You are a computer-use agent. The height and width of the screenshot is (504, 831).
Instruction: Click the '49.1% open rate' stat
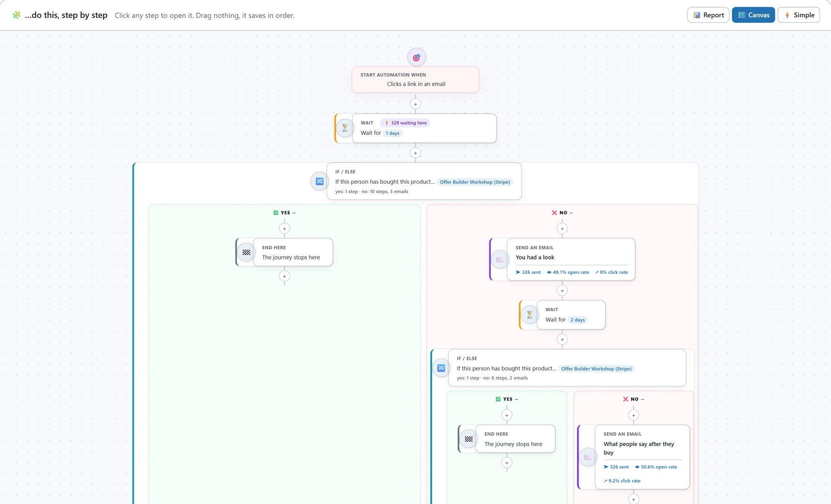pyautogui.click(x=568, y=273)
